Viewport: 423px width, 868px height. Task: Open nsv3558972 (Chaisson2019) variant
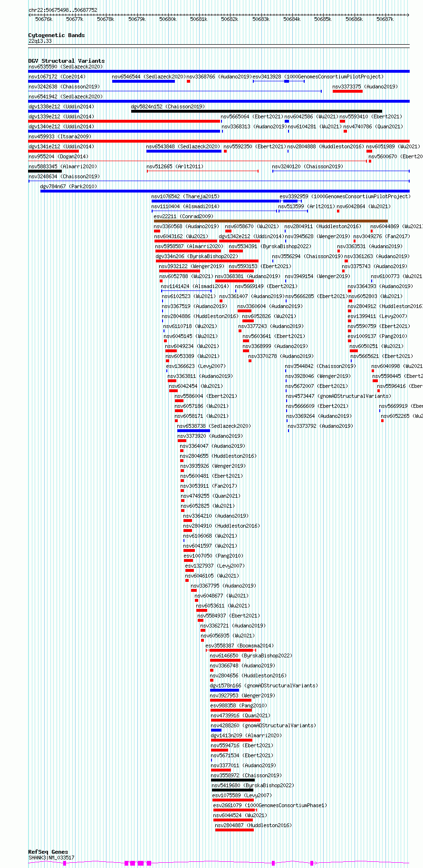[x=246, y=775]
